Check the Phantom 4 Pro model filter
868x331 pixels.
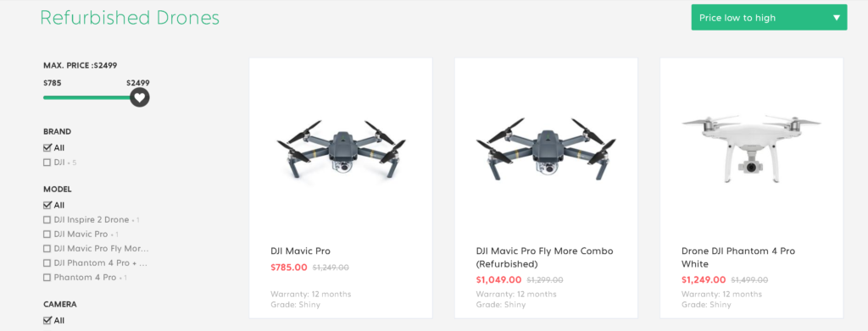tap(47, 278)
